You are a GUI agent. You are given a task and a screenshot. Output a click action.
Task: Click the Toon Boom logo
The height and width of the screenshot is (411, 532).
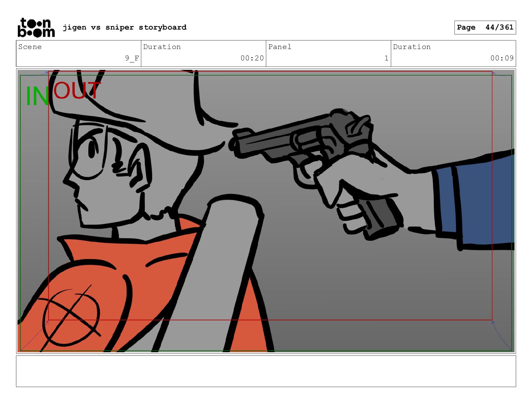click(x=36, y=28)
